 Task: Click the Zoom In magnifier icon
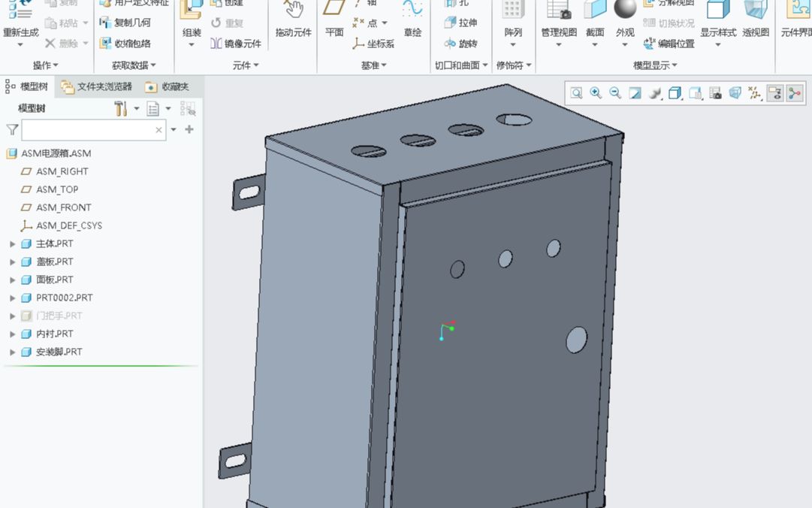[596, 93]
